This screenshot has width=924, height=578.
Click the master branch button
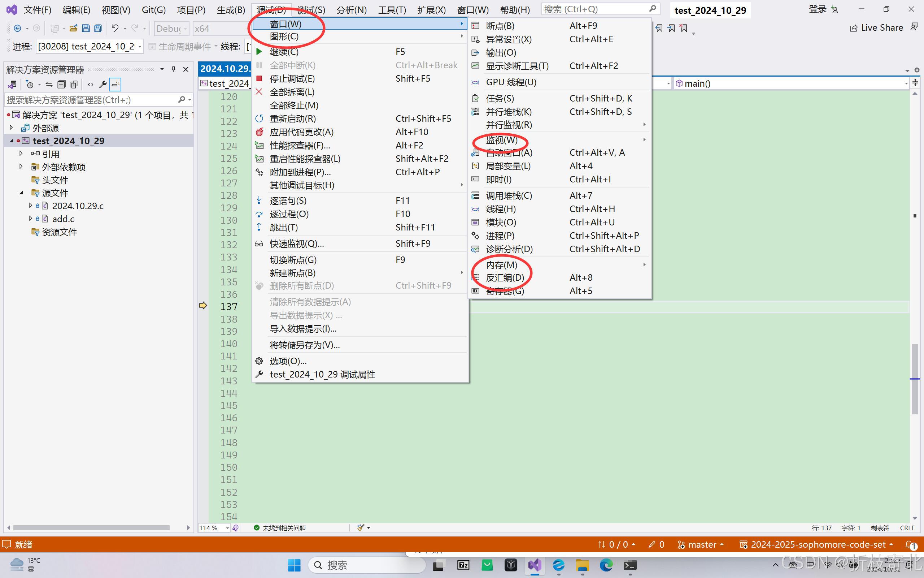pyautogui.click(x=701, y=544)
